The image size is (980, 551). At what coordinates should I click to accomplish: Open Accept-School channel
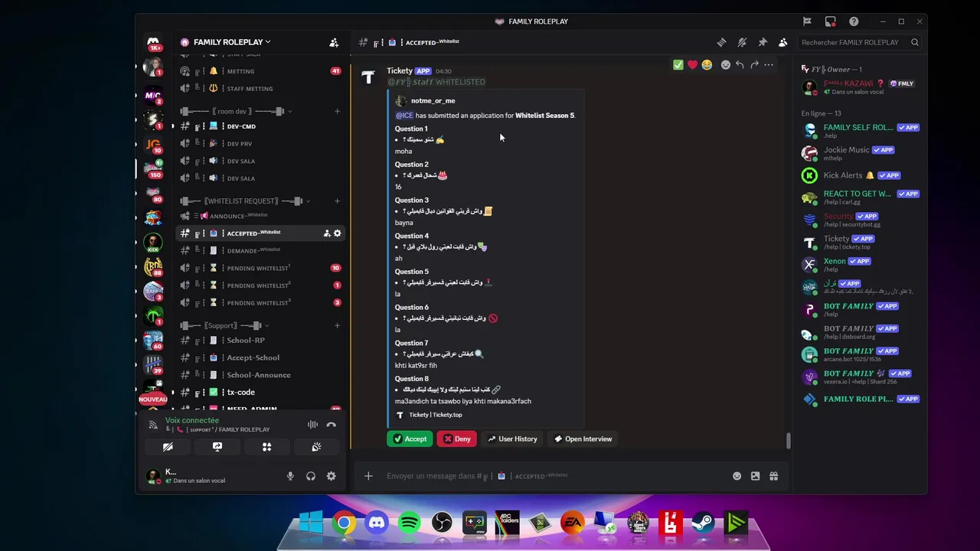click(x=260, y=357)
